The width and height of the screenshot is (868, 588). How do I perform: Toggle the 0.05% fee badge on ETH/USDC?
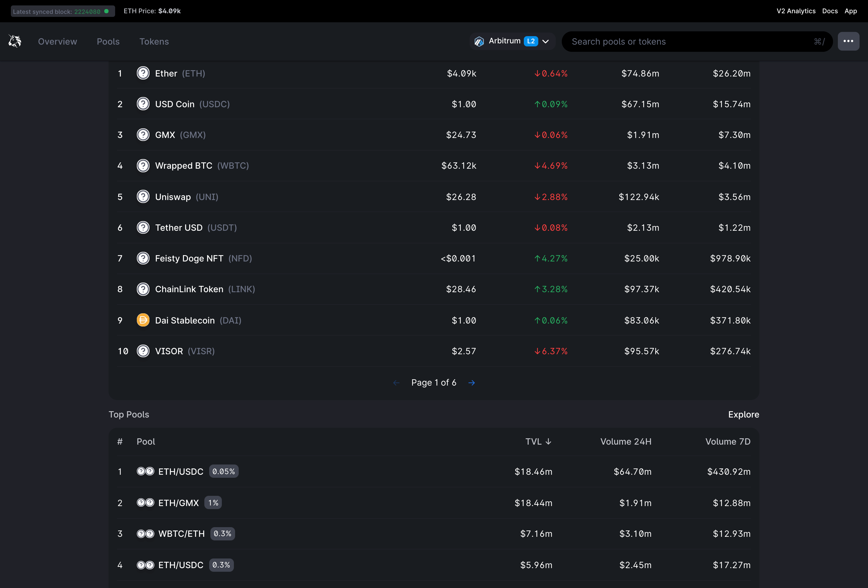point(223,471)
